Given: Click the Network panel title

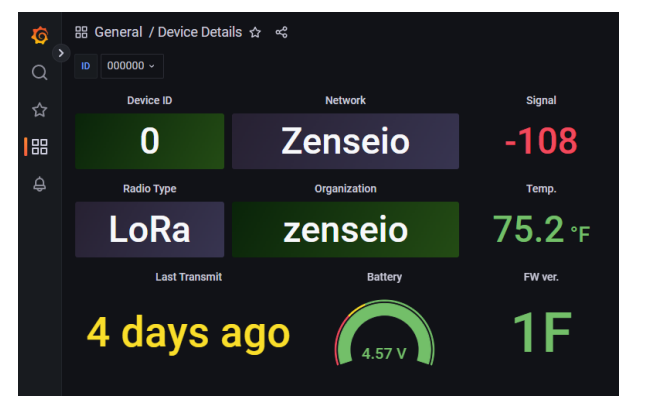Looking at the screenshot, I should point(345,100).
